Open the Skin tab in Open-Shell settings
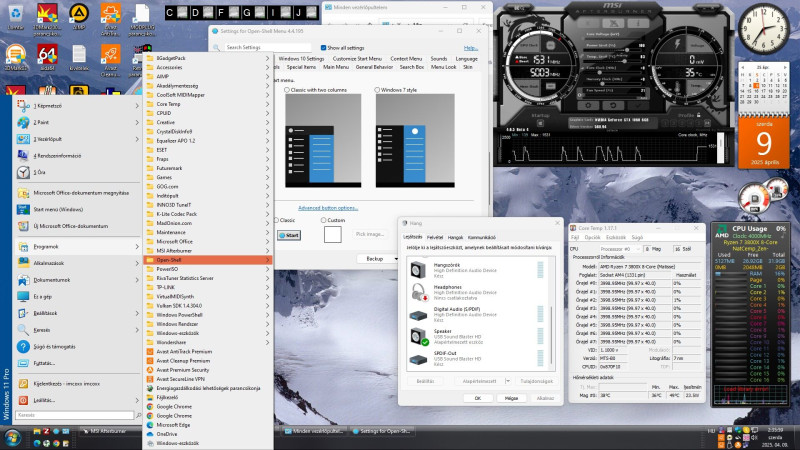The height and width of the screenshot is (450, 800). (467, 67)
